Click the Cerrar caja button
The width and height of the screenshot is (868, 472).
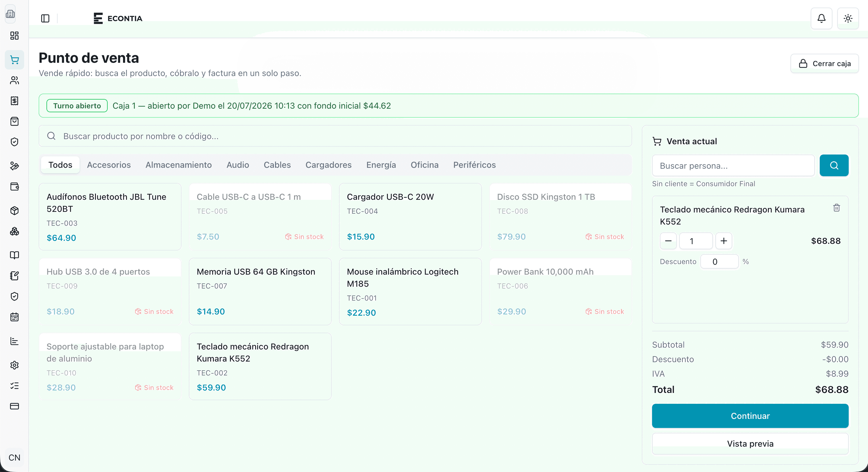pos(825,63)
